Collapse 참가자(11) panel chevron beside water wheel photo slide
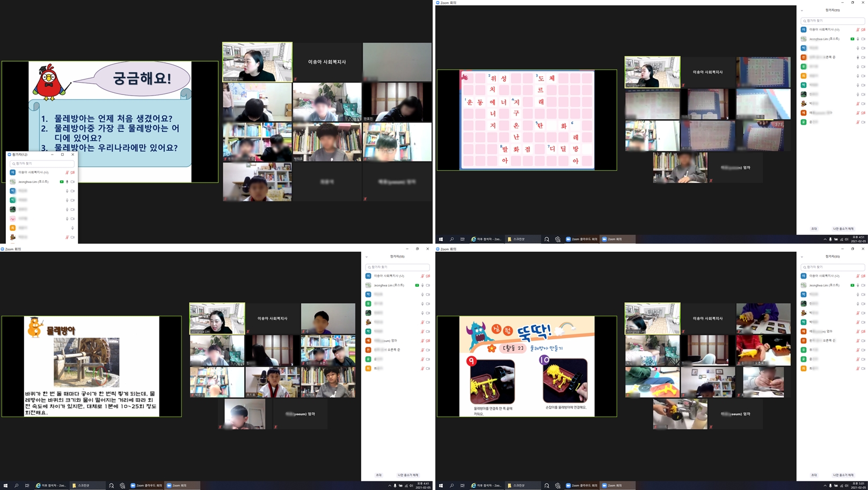 point(367,257)
